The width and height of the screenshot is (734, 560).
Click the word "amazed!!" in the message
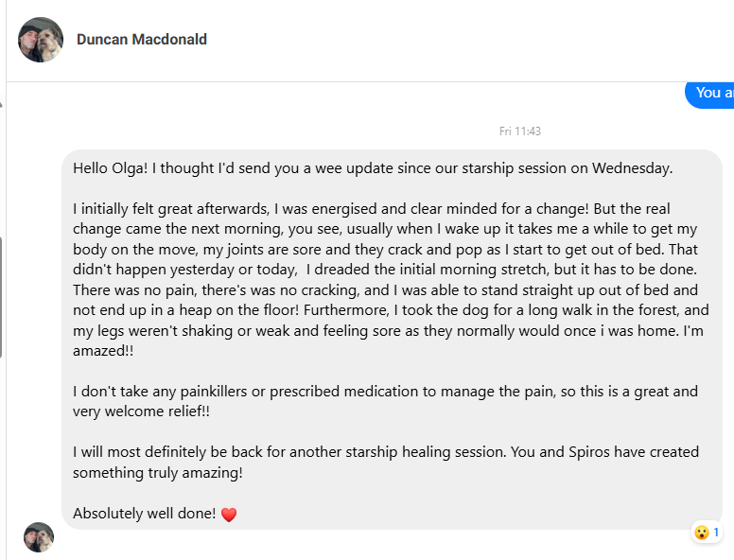click(x=102, y=351)
